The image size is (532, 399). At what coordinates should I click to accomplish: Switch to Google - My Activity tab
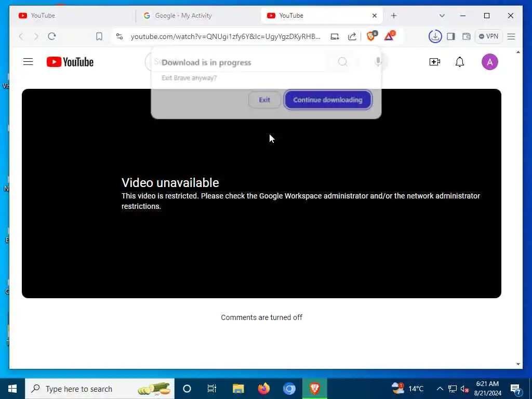[197, 16]
